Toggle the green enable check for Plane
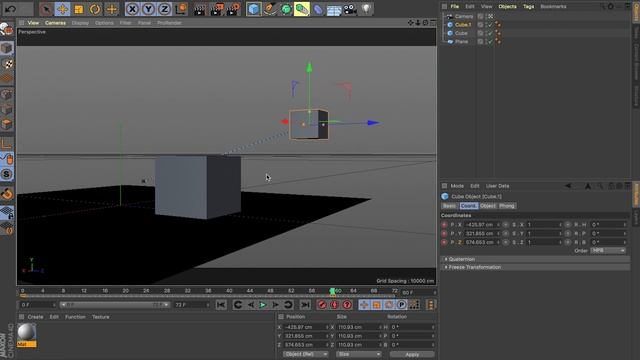640x360 pixels. click(490, 42)
